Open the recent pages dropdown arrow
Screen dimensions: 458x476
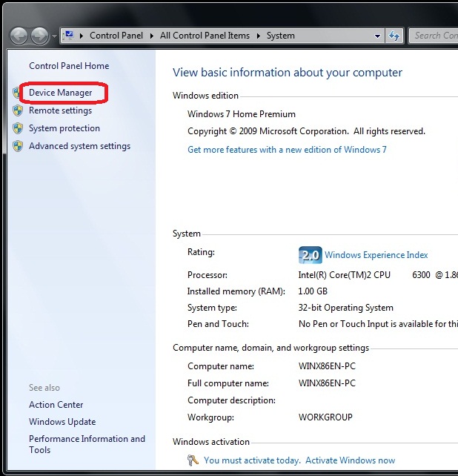coord(54,36)
